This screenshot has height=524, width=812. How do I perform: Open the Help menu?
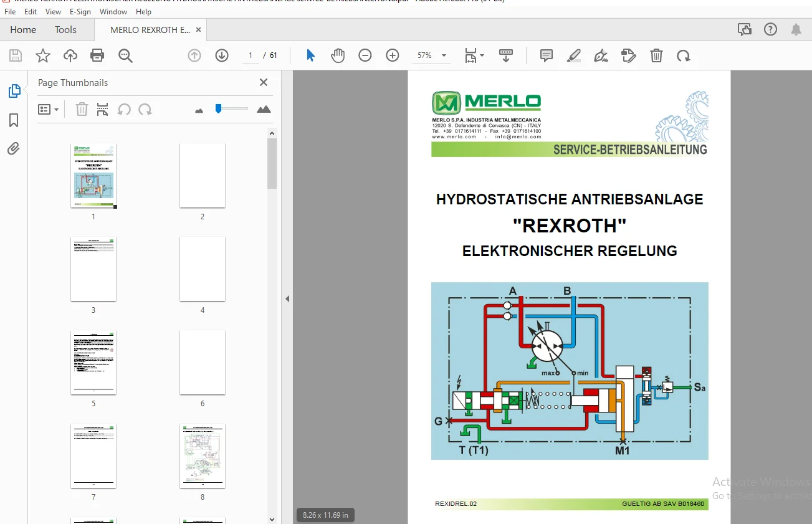143,11
